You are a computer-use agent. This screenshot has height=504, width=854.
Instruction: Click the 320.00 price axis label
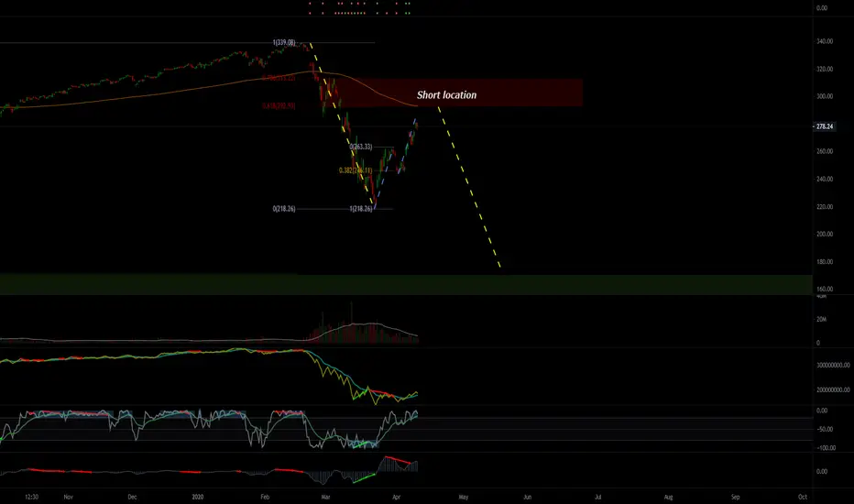[x=825, y=70]
